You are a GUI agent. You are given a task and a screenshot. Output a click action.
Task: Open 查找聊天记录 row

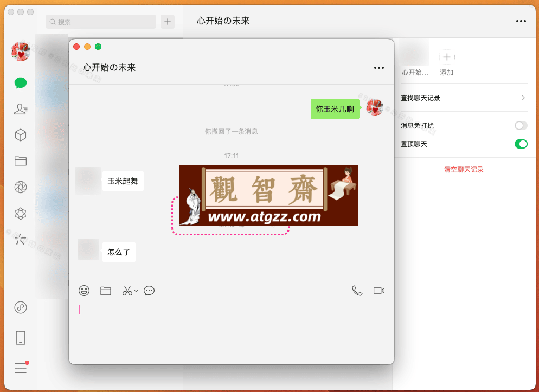[464, 98]
